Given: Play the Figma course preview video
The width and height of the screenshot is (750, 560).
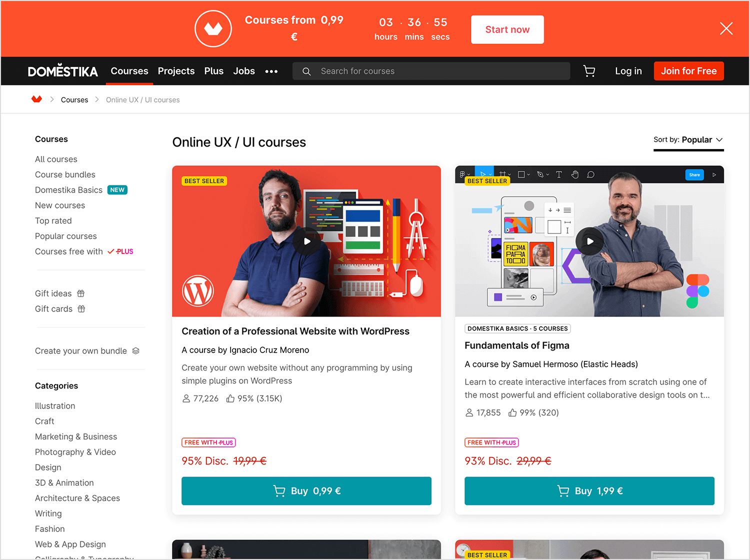Looking at the screenshot, I should click(589, 241).
